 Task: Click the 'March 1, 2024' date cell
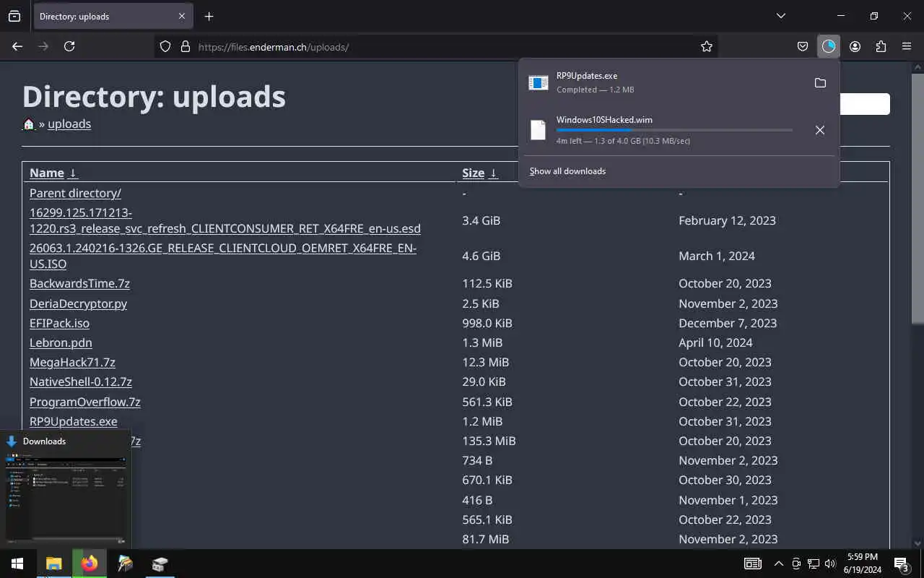point(717,256)
